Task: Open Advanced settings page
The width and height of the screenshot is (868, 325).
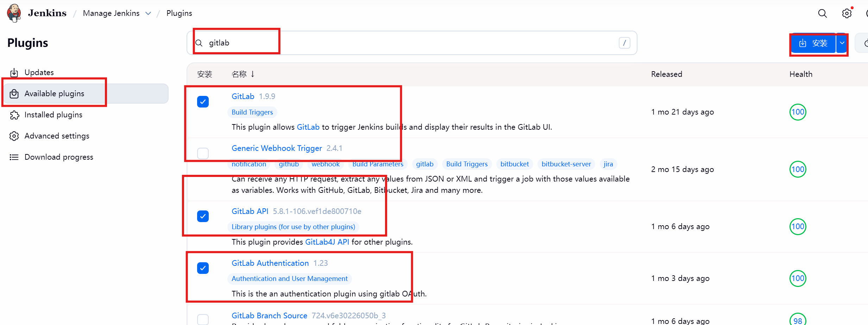Action: pyautogui.click(x=57, y=136)
